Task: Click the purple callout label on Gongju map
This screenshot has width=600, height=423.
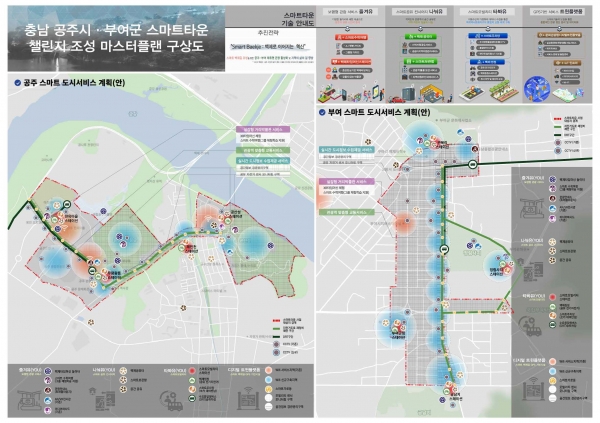Action: click(263, 130)
